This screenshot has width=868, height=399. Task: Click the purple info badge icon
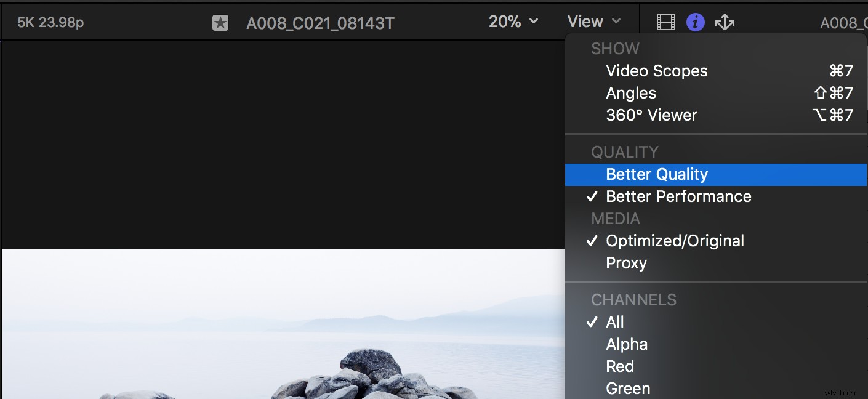click(x=695, y=21)
